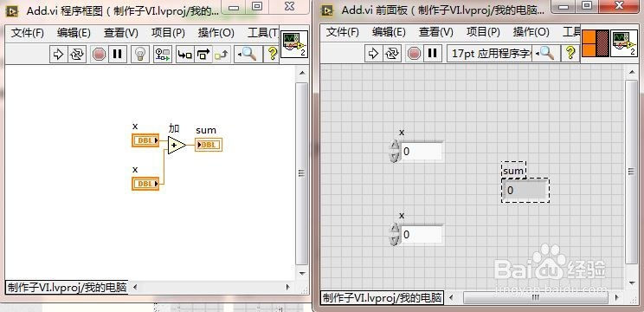
Task: Click the 加 label above Add node
Action: (174, 128)
